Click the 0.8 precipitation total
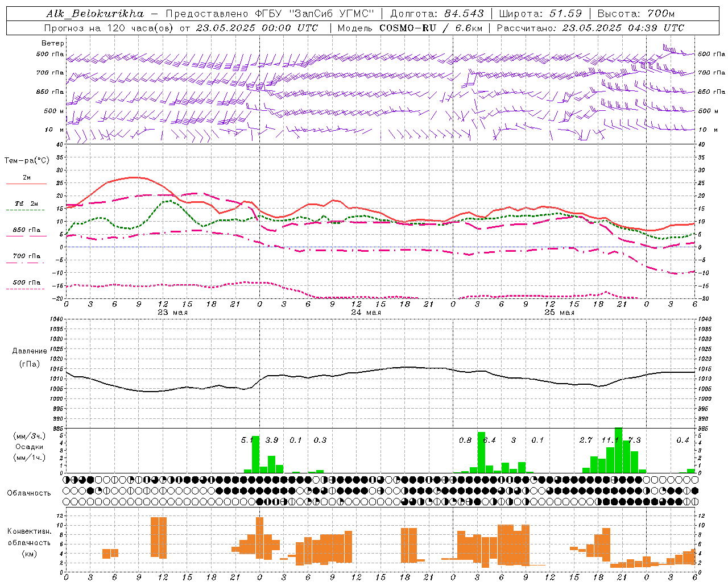This screenshot has height=582, width=728. 465,440
